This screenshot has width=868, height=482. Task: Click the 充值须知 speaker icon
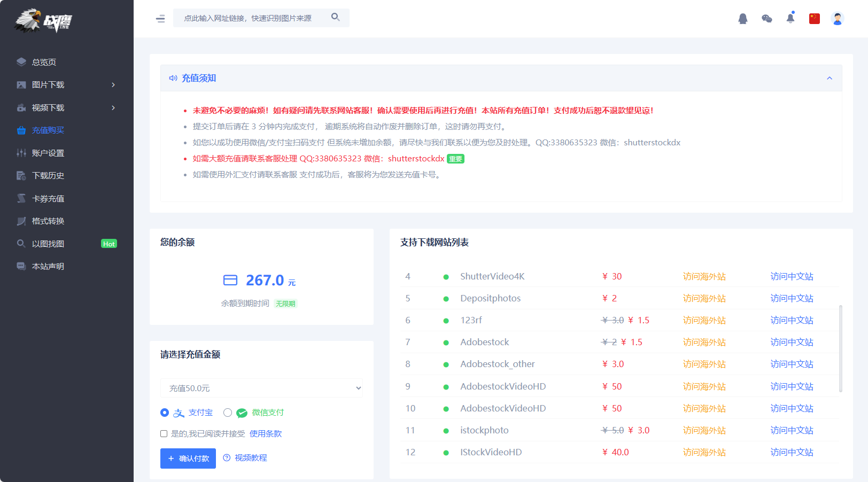pyautogui.click(x=173, y=78)
